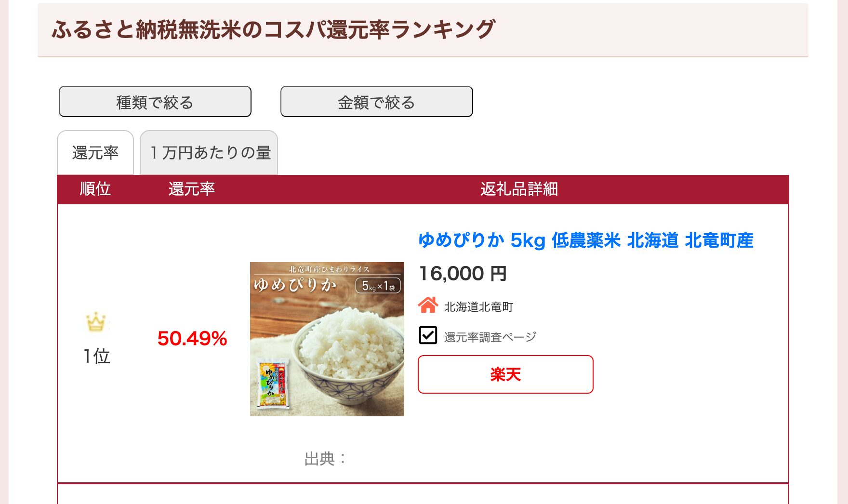Select the 50.49% return rate value
848x504 pixels.
tap(192, 339)
